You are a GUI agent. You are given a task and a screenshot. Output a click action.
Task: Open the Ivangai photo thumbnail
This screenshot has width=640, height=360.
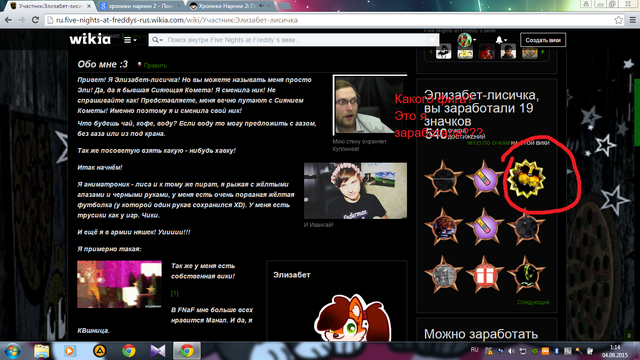pos(356,191)
